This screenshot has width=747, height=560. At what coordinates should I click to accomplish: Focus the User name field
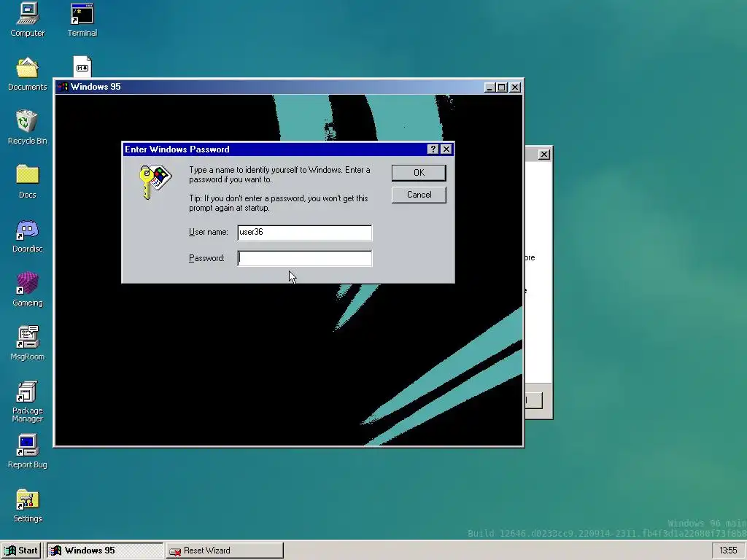point(304,233)
